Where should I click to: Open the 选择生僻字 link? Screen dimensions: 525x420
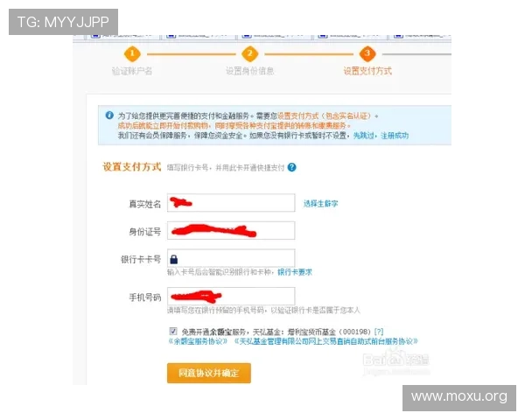point(320,203)
